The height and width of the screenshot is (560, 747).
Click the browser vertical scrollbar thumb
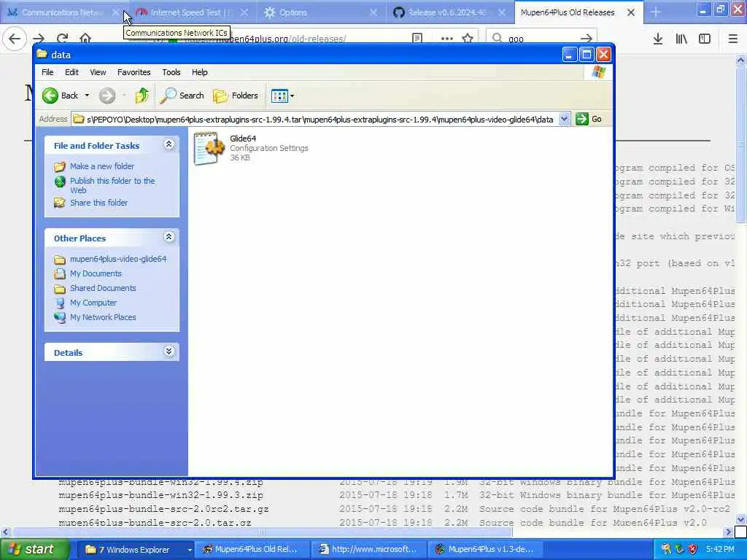(x=741, y=144)
